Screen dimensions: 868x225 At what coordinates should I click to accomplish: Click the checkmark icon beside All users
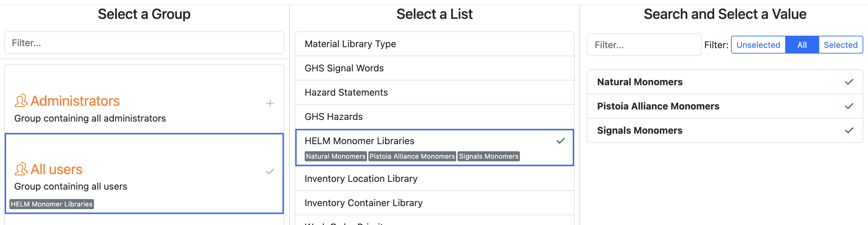pos(270,171)
